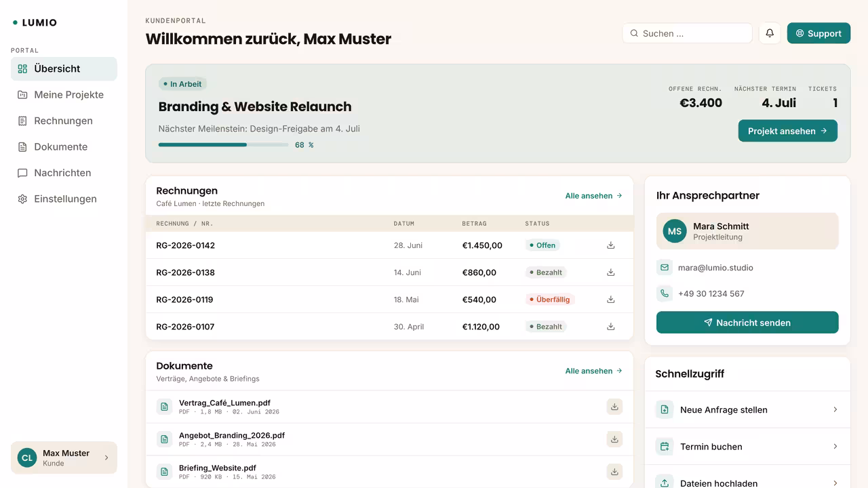Open Neue Anfrage stellen shortcut
This screenshot has width=868, height=488.
point(747,409)
